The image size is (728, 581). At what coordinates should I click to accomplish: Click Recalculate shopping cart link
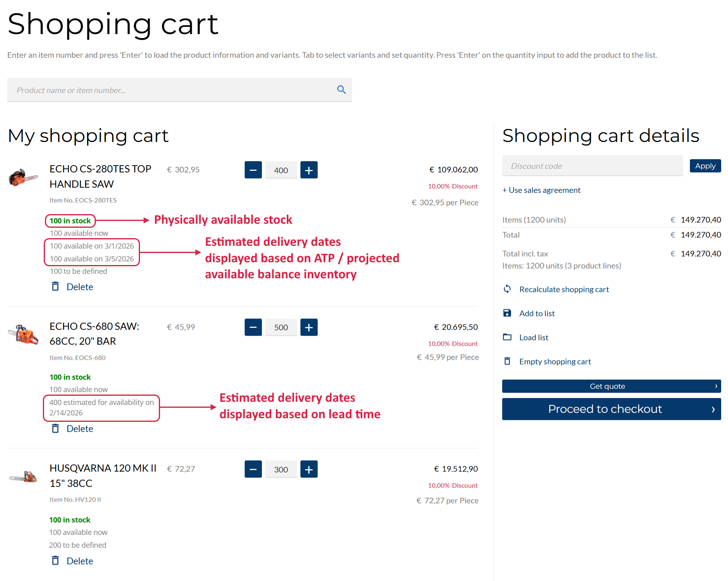[x=564, y=289]
